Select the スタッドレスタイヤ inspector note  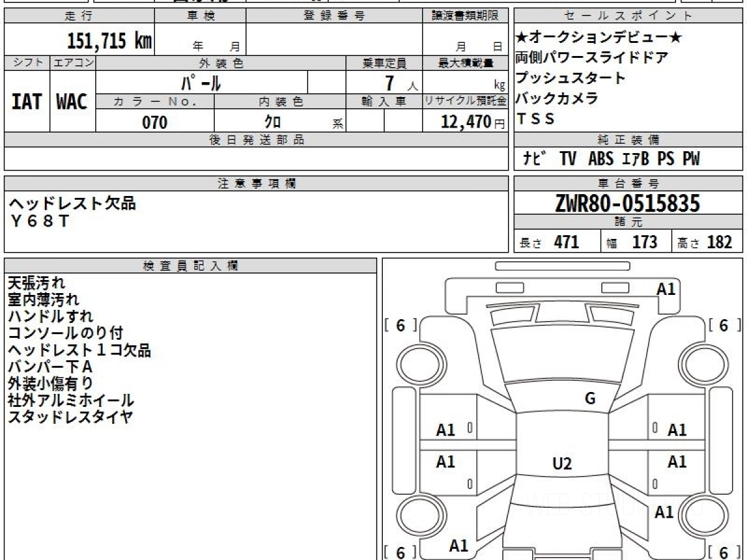coord(70,417)
